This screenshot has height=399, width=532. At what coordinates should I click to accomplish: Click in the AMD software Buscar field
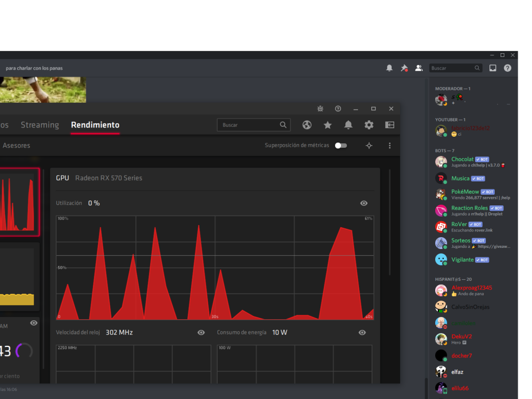tap(253, 125)
